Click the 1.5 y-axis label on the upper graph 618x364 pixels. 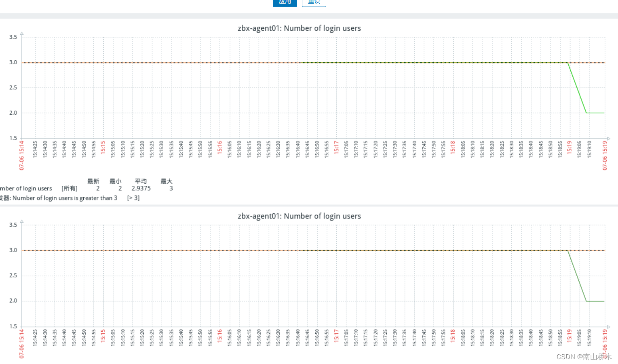13,138
